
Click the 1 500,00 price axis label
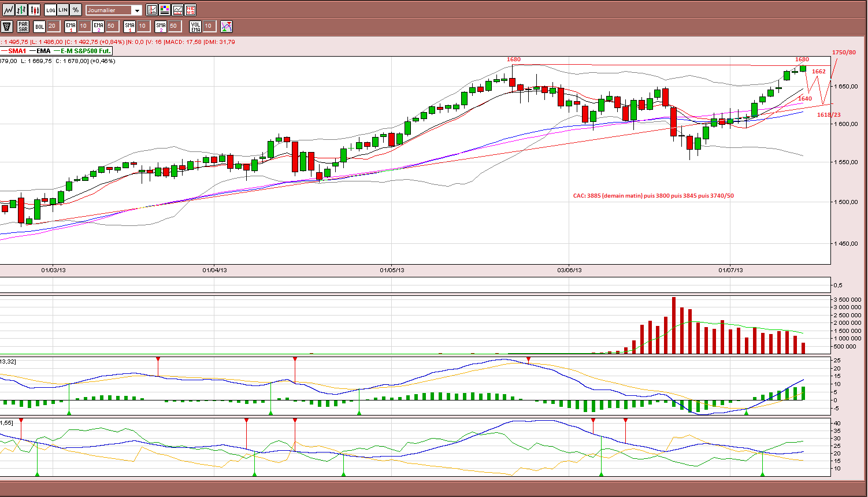pyautogui.click(x=847, y=202)
